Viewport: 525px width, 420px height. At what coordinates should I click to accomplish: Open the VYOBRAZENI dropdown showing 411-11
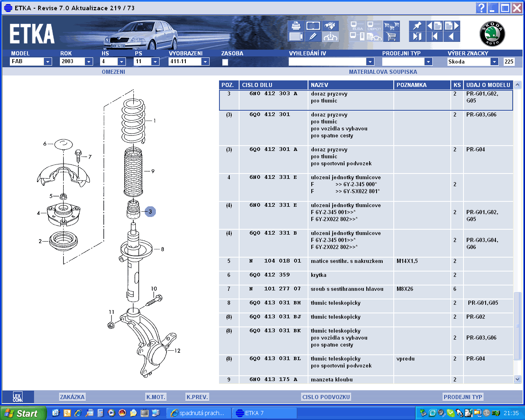(205, 62)
